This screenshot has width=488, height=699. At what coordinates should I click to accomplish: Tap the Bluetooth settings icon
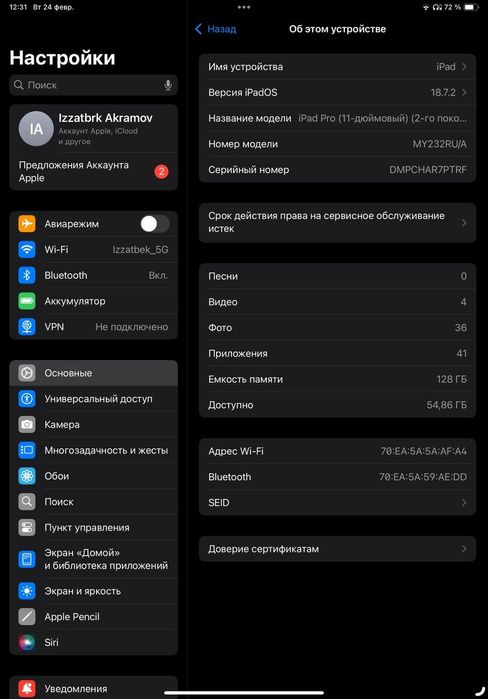(x=27, y=275)
